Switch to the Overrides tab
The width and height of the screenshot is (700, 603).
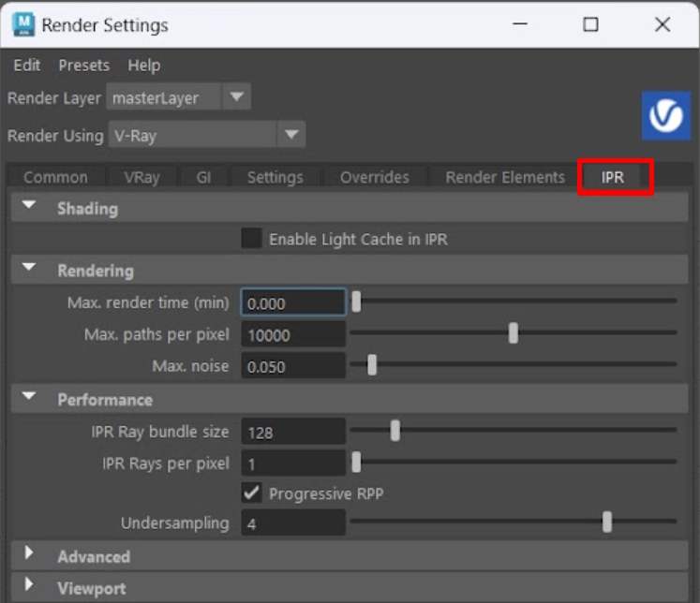375,177
